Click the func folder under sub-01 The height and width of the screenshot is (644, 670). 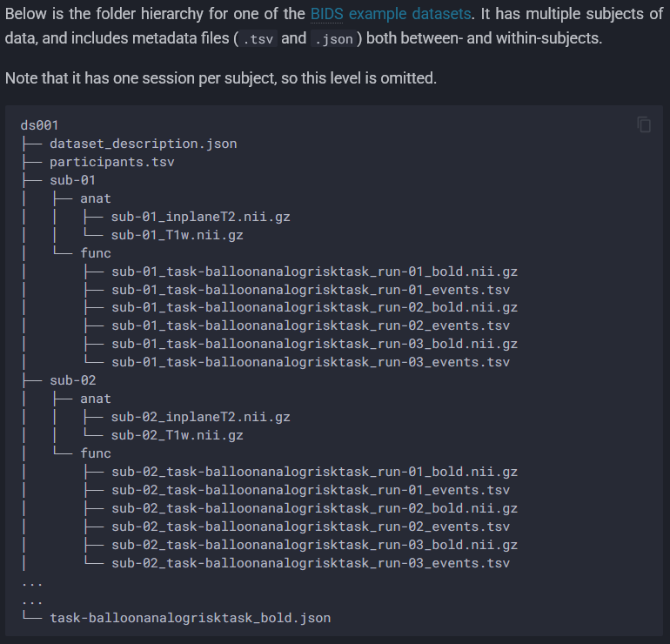[96, 253]
